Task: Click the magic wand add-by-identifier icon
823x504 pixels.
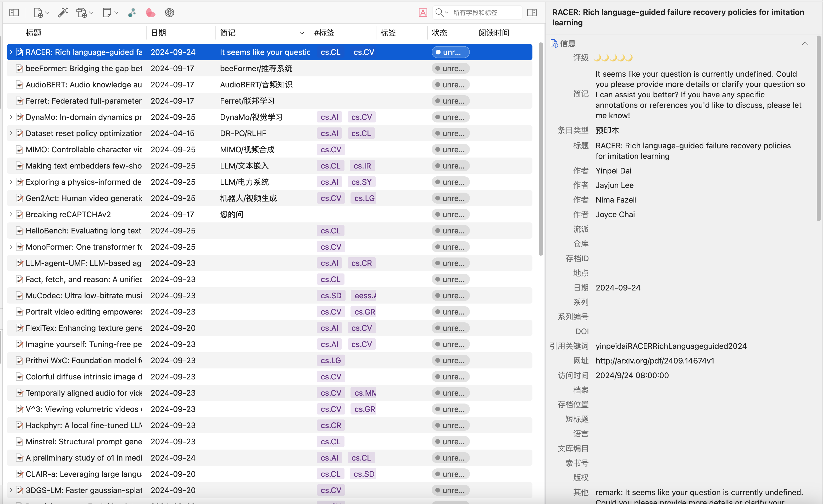Action: coord(63,13)
